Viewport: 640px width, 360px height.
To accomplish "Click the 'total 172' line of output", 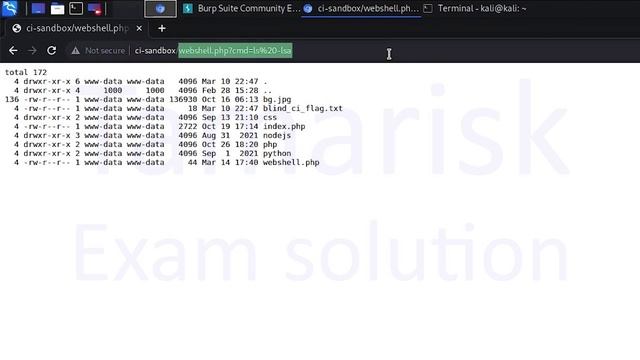I will tap(26, 72).
